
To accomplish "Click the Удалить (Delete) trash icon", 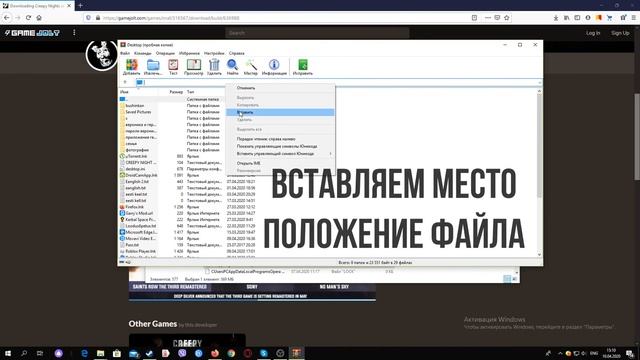I will 214,67.
